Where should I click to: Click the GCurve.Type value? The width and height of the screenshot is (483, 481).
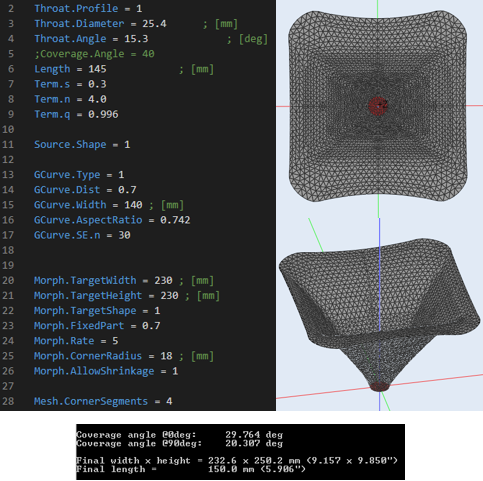pyautogui.click(x=121, y=175)
